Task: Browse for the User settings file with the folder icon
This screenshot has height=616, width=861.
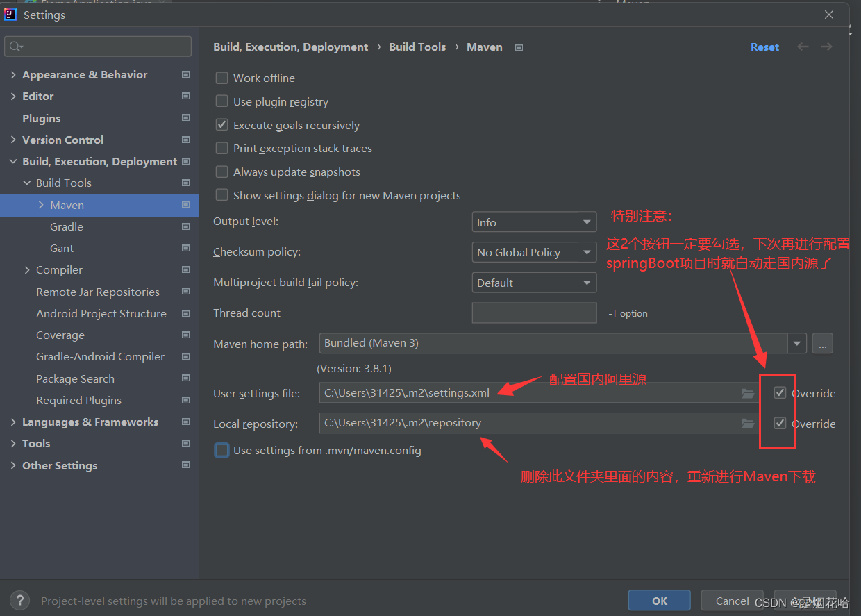Action: coord(748,393)
